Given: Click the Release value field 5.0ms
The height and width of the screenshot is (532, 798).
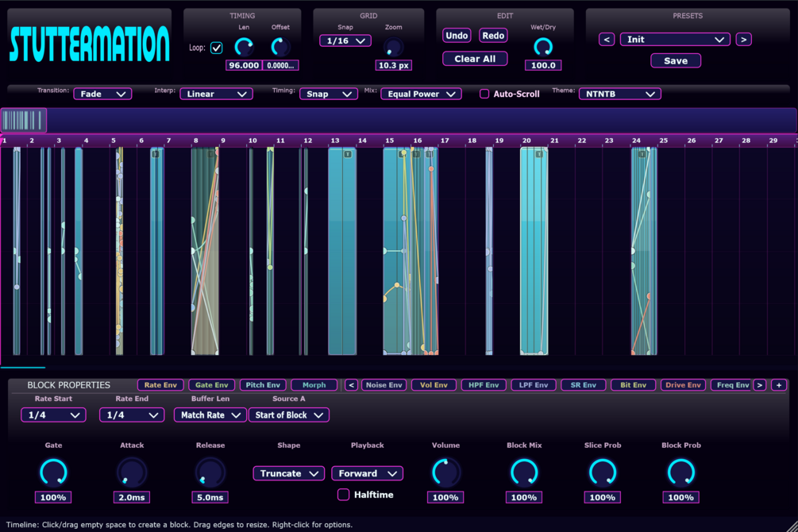Looking at the screenshot, I should (210, 497).
